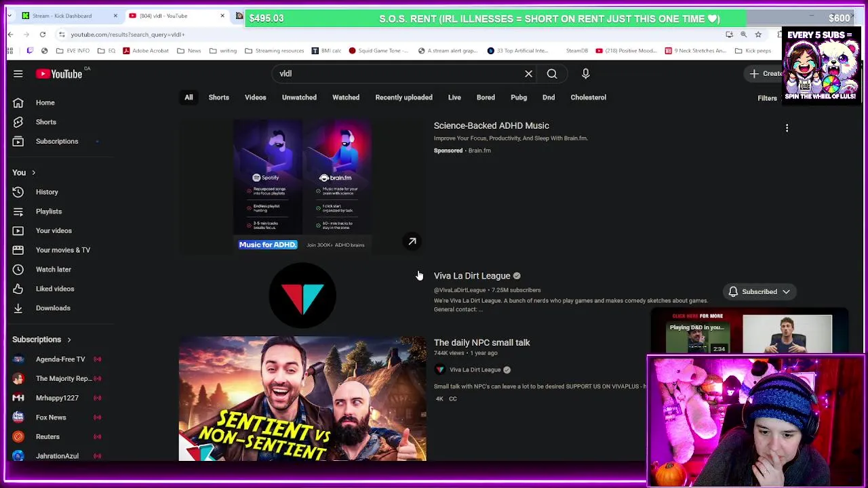Reload the page with refresh icon
This screenshot has height=488, width=868.
pyautogui.click(x=42, y=35)
